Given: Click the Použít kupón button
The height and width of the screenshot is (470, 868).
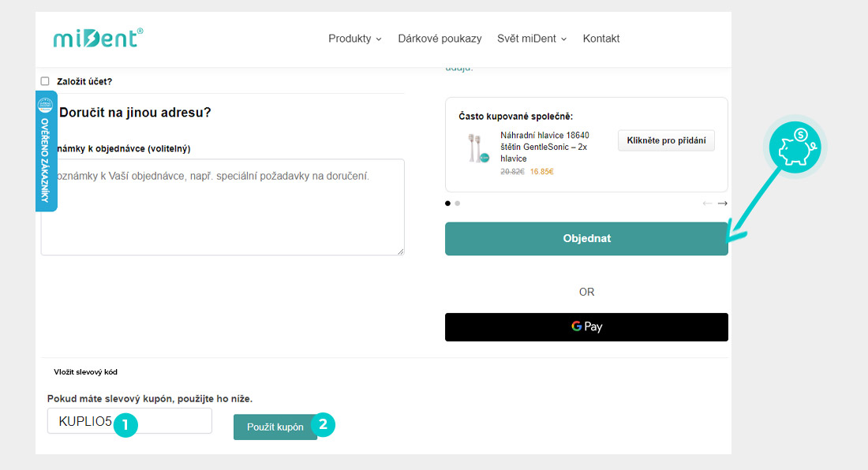Looking at the screenshot, I should pyautogui.click(x=275, y=427).
